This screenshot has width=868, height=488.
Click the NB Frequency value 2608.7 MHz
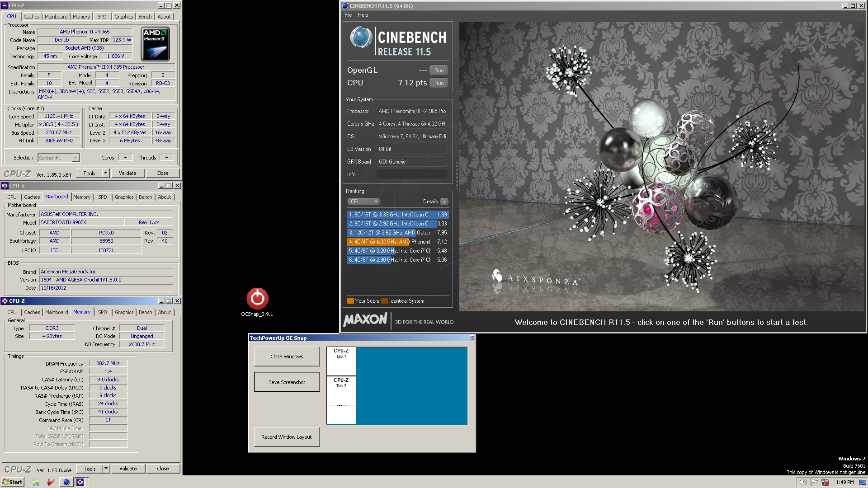tap(142, 344)
